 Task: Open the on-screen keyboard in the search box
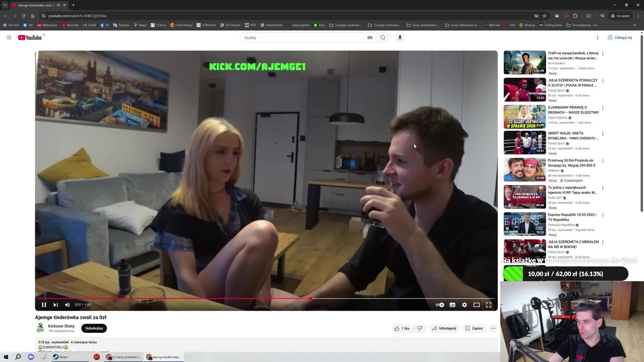coord(370,37)
